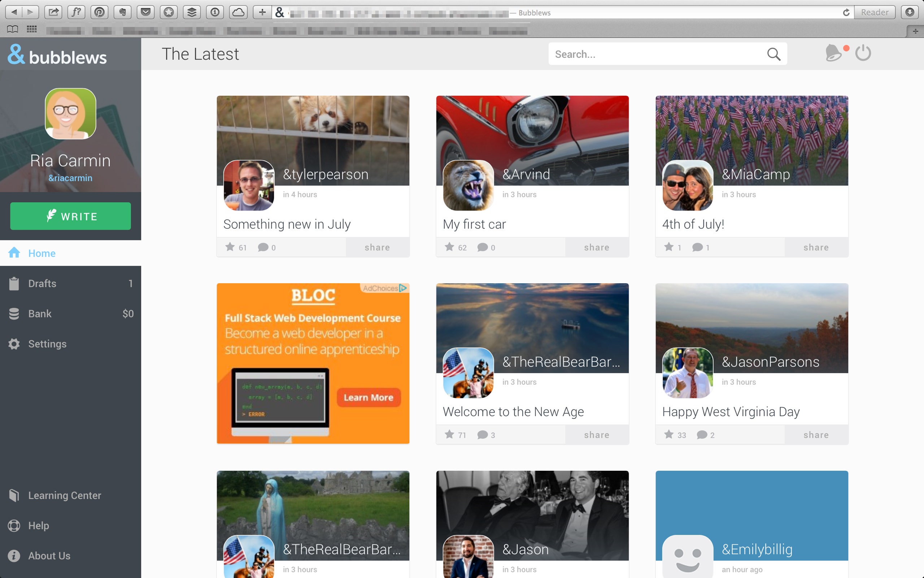Click the Search input field
This screenshot has height=578, width=924.
tap(667, 54)
